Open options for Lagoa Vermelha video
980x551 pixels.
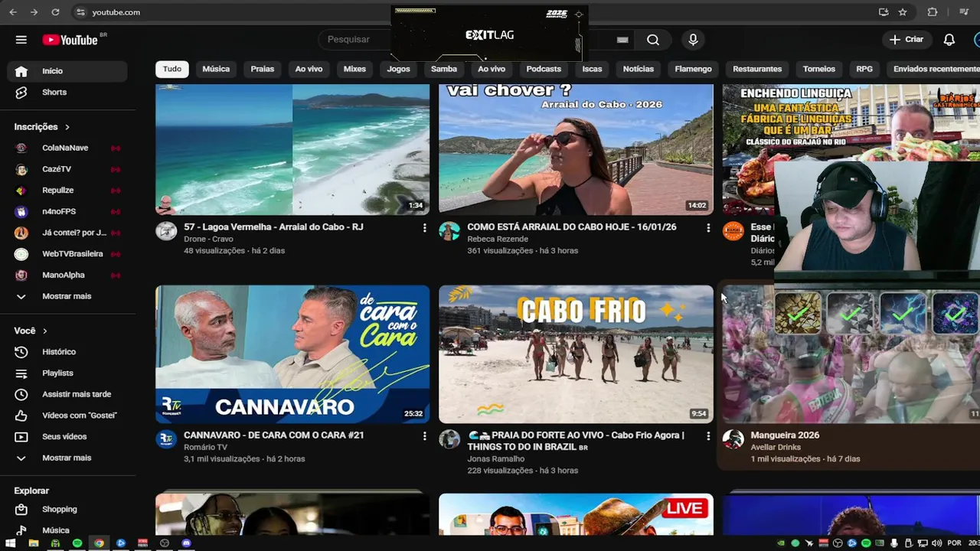(424, 228)
